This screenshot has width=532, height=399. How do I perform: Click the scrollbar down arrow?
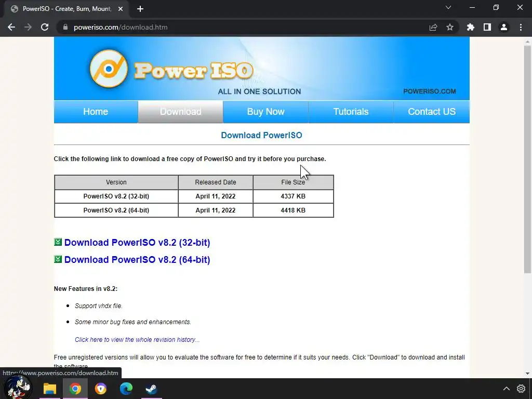pos(527,373)
